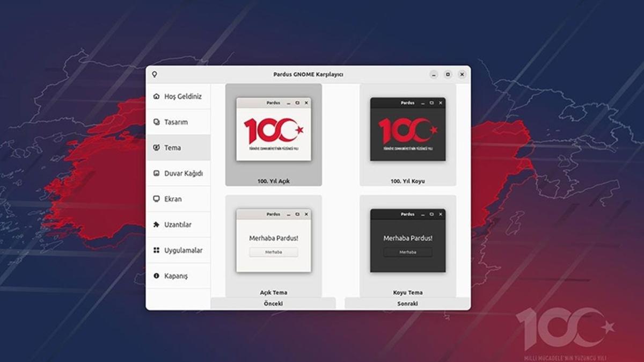The image size is (644, 362).
Task: Click the Koyu Tema caption
Action: (408, 293)
